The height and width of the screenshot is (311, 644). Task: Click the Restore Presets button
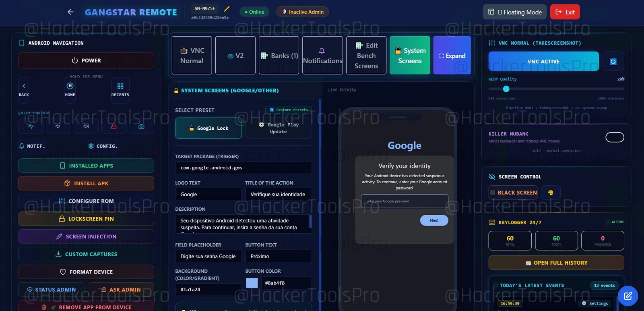289,110
